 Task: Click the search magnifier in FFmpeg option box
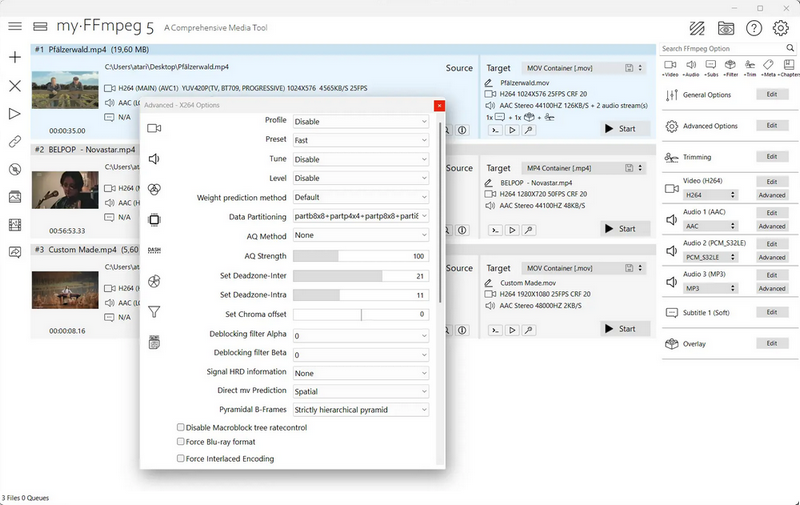tap(790, 48)
